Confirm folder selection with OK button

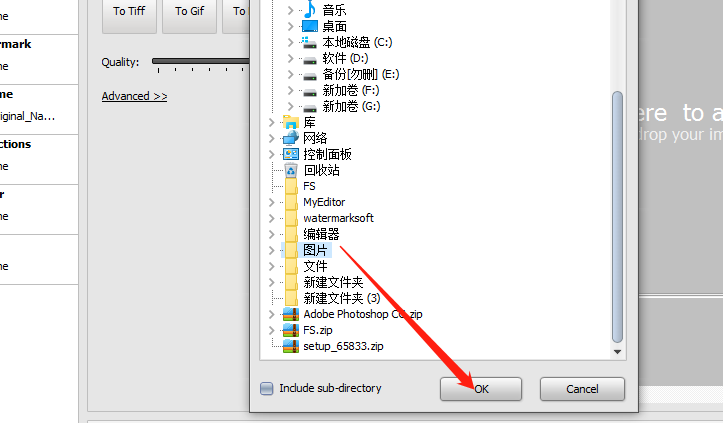(x=481, y=389)
